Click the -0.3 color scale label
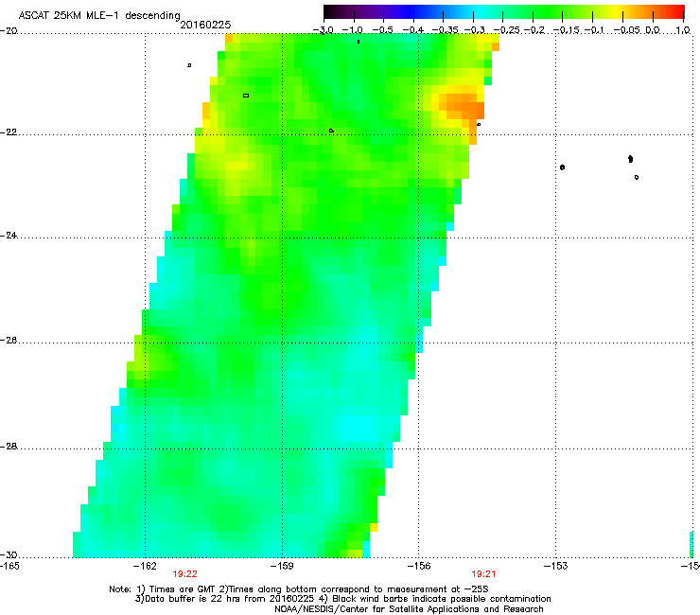Viewport: 700px width, 615px height. click(475, 30)
